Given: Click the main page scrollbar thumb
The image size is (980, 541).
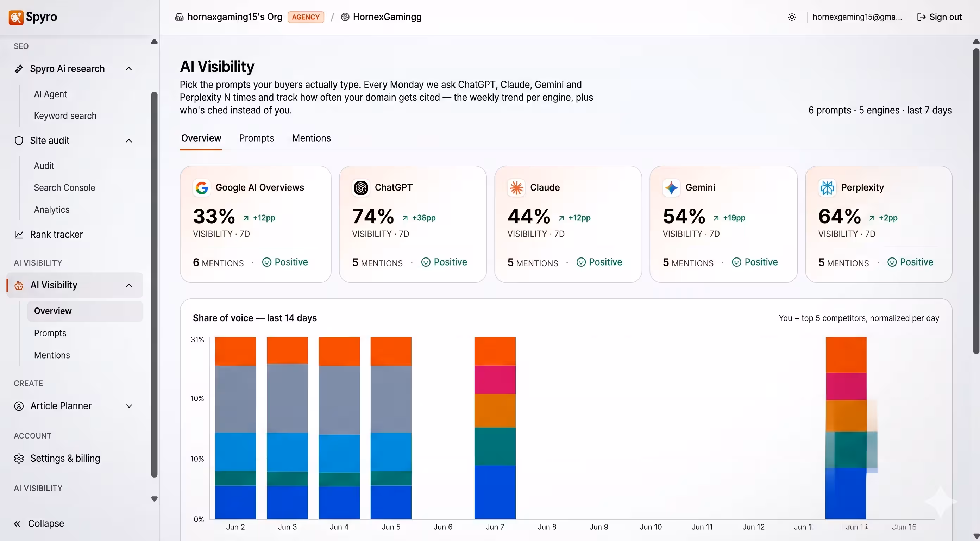Looking at the screenshot, I should [976, 201].
